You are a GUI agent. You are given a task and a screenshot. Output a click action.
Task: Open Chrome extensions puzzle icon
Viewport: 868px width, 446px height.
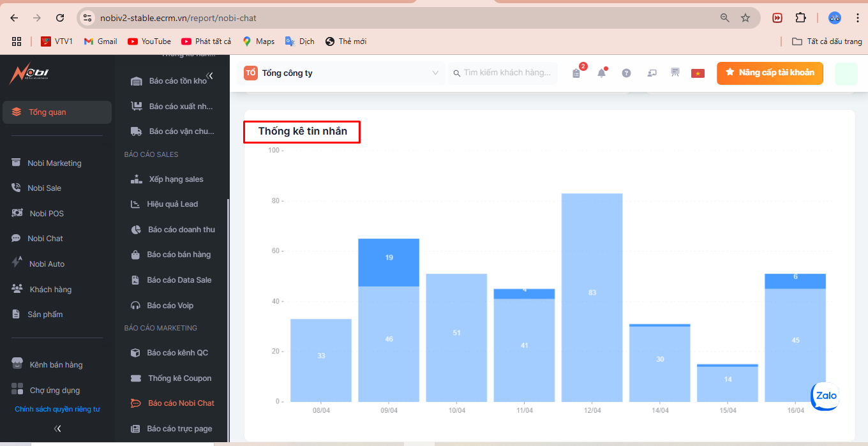[800, 18]
